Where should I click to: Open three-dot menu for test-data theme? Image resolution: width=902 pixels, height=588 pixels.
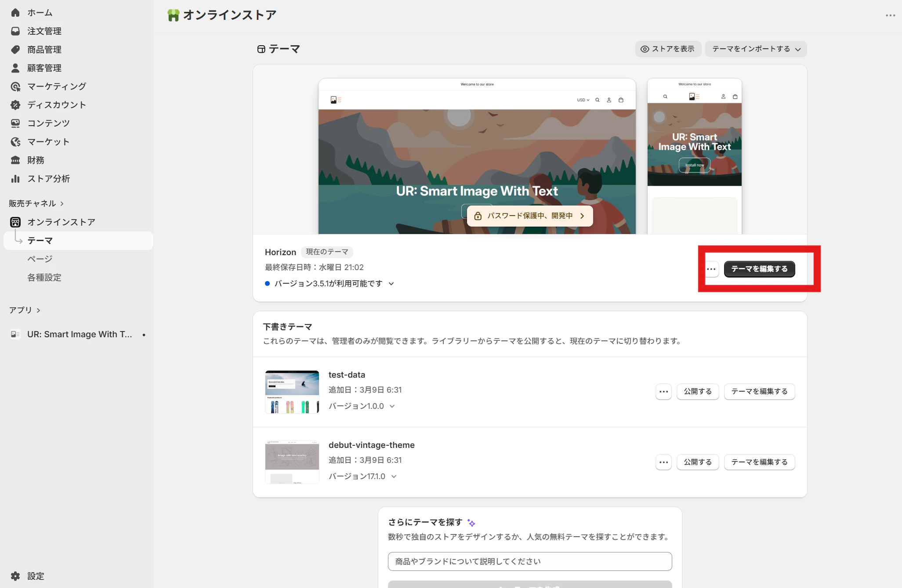(x=663, y=392)
